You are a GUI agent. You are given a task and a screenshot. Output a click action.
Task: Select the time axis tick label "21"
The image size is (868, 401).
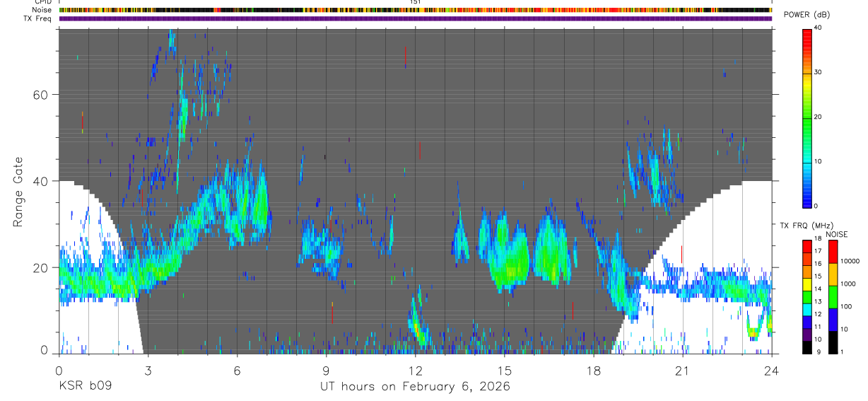click(x=683, y=370)
